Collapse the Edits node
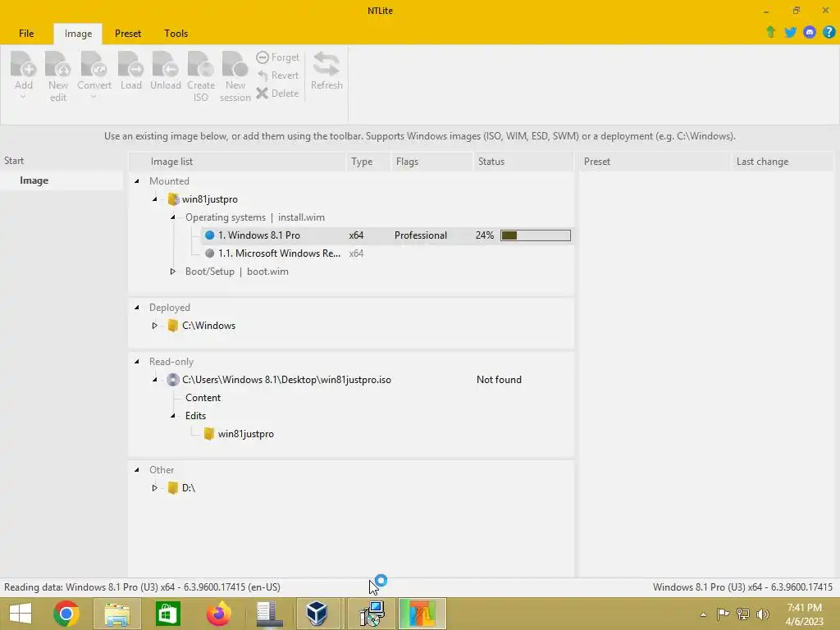Screen dimensions: 840x630 click(173, 416)
